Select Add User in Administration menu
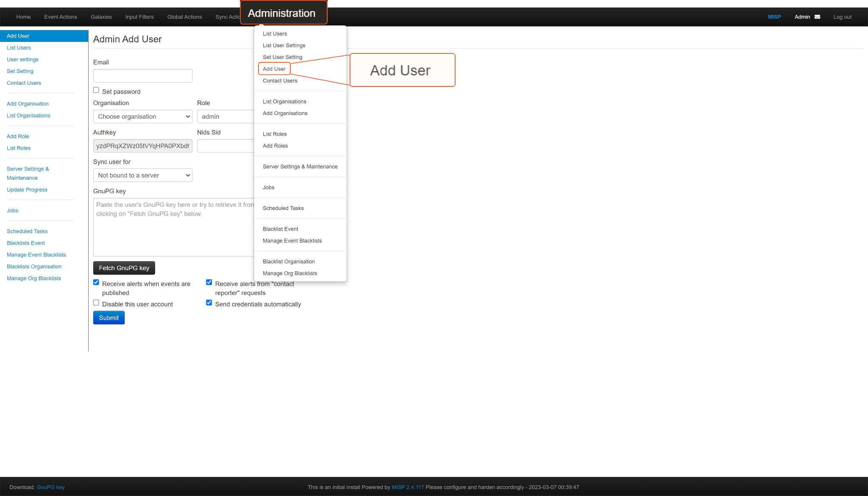Screen dimensions: 868x496 (x=274, y=69)
